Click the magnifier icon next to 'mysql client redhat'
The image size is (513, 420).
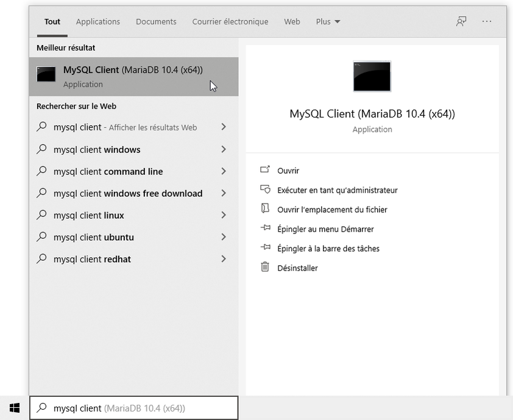[x=41, y=258]
